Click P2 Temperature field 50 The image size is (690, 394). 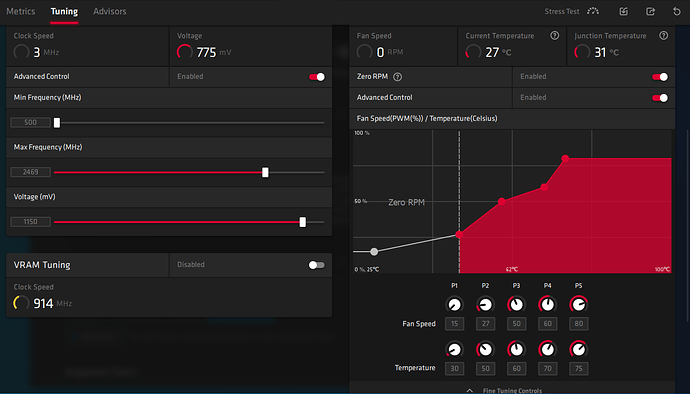485,368
